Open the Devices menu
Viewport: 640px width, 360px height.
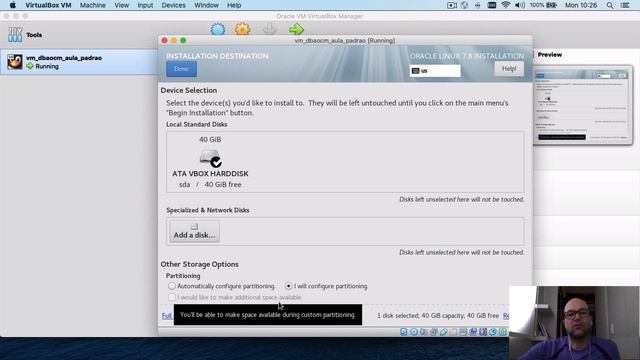173,5
